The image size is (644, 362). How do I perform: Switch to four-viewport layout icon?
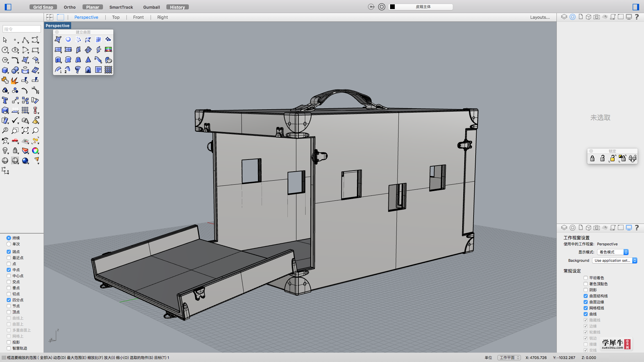50,17
